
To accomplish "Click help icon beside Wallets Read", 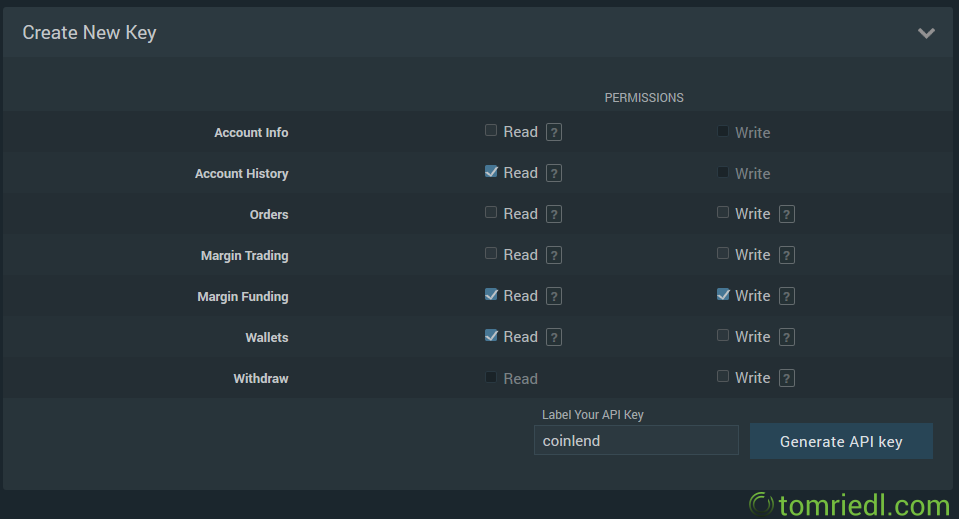I will (554, 337).
